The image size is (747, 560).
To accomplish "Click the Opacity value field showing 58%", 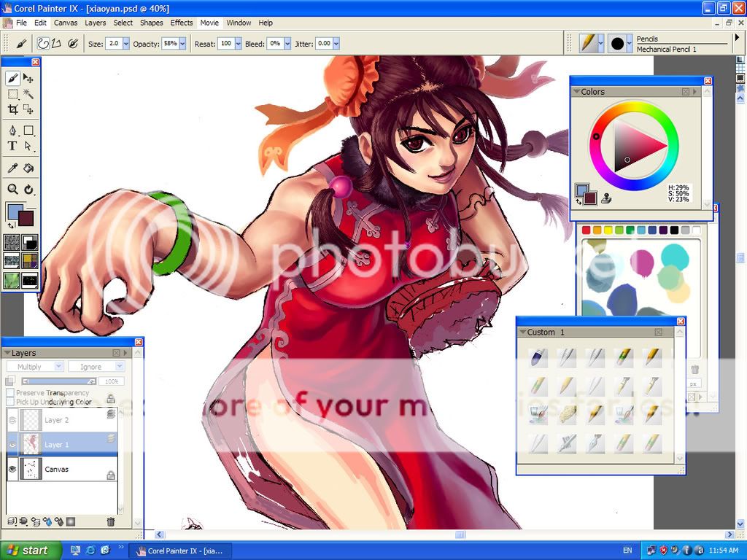I will tap(170, 44).
